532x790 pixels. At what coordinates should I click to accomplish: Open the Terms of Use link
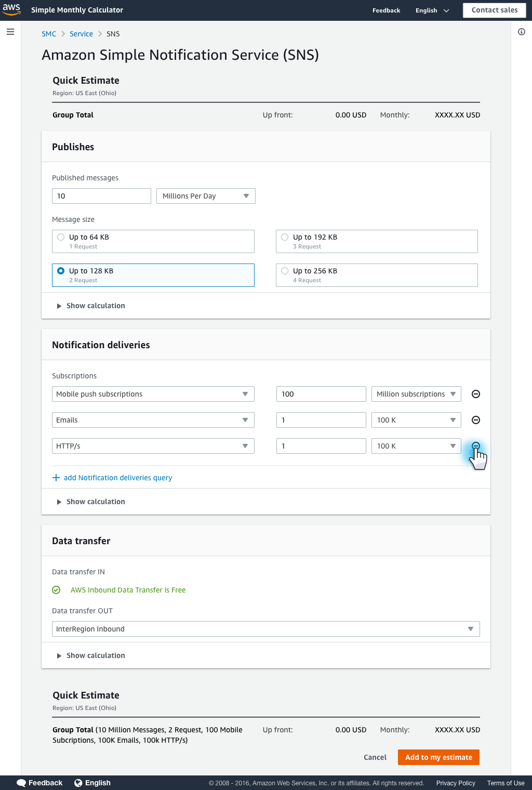tap(506, 783)
